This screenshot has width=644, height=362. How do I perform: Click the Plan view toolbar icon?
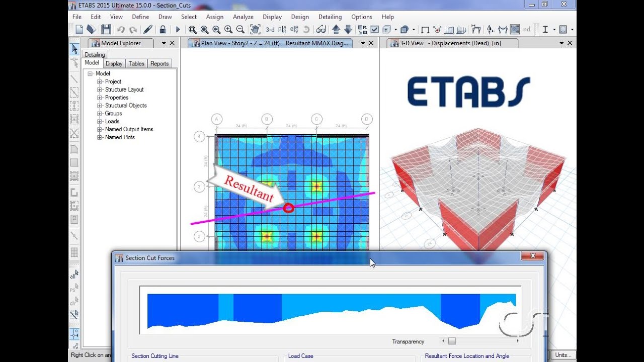click(283, 30)
